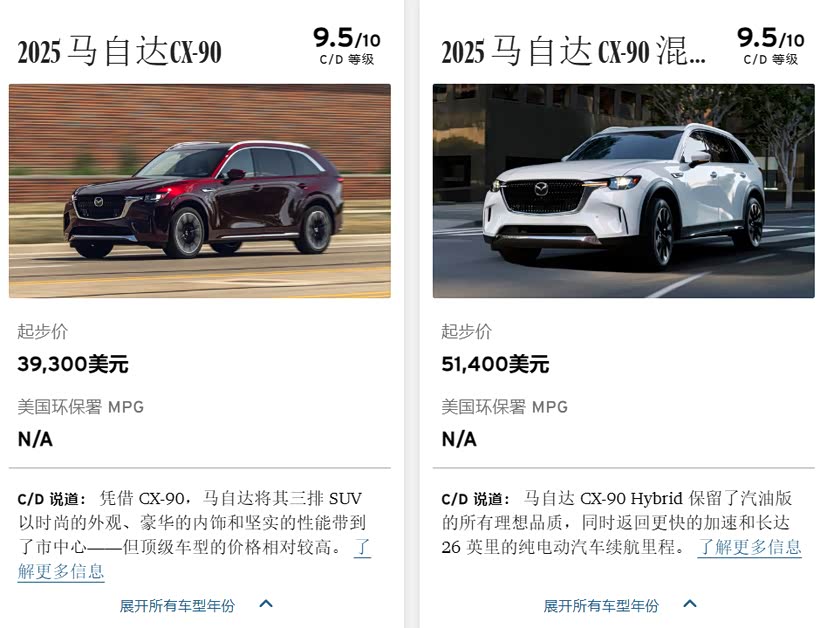Click the C/D 说道 text on Hybrid card
This screenshot has height=628, width=820.
tap(476, 499)
